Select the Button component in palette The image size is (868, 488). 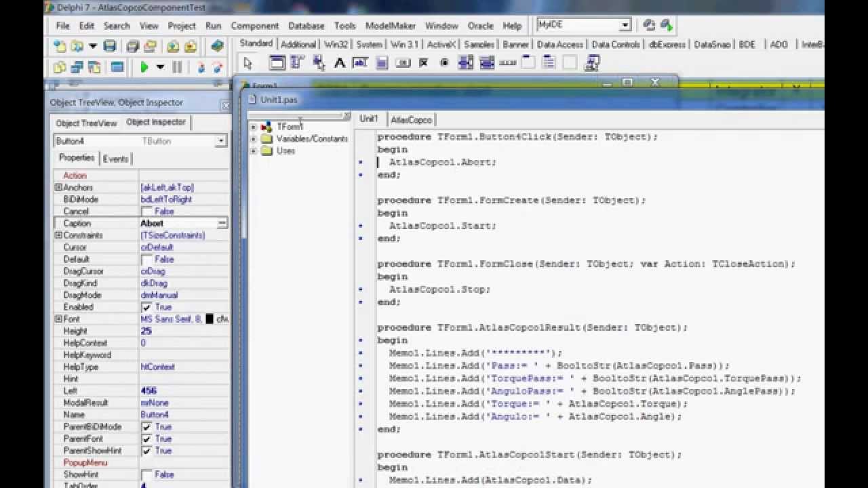click(x=403, y=63)
